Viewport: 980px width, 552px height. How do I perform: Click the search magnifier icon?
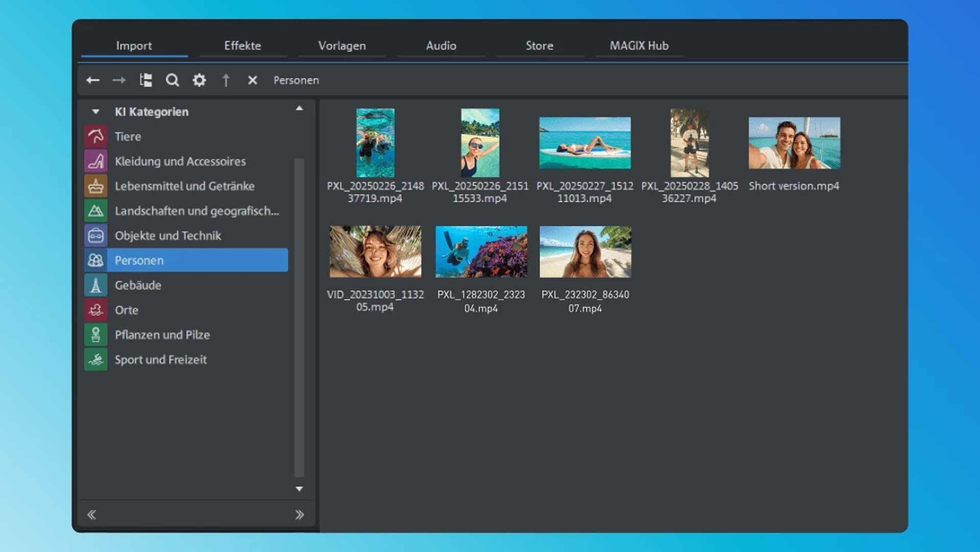[173, 80]
